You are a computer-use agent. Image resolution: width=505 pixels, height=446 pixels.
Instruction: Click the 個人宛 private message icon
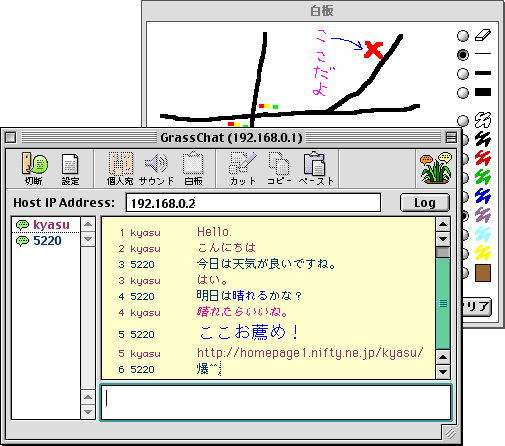point(120,168)
